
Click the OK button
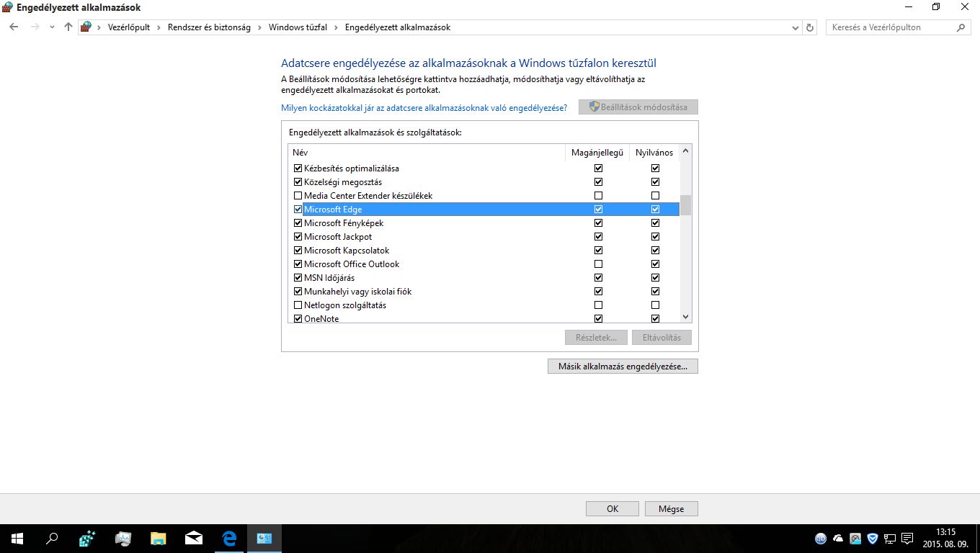tap(612, 508)
